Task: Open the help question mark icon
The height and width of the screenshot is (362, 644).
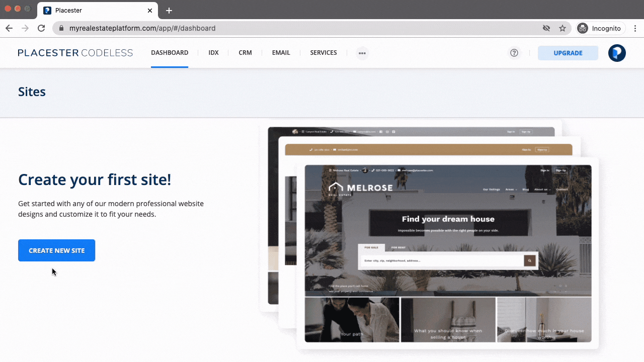Action: pos(514,53)
